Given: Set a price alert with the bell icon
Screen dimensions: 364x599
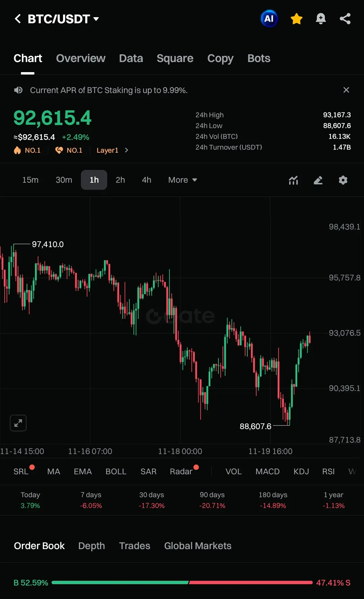Looking at the screenshot, I should tap(321, 19).
